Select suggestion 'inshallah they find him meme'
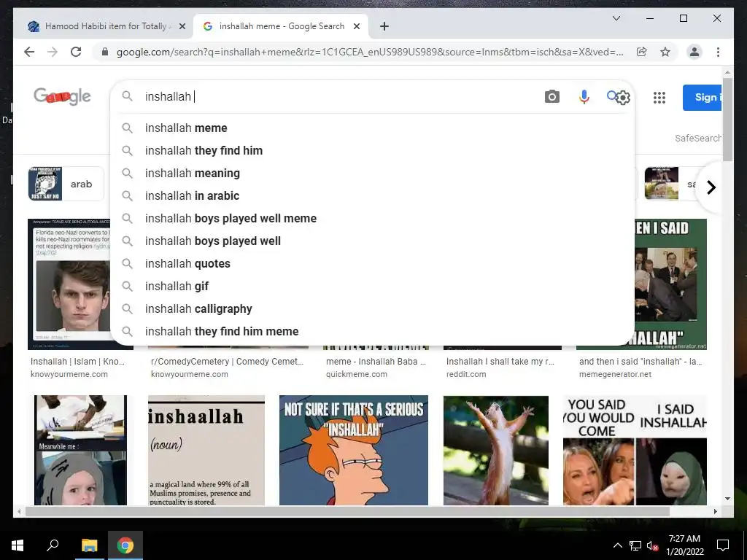The image size is (747, 560). point(373,332)
